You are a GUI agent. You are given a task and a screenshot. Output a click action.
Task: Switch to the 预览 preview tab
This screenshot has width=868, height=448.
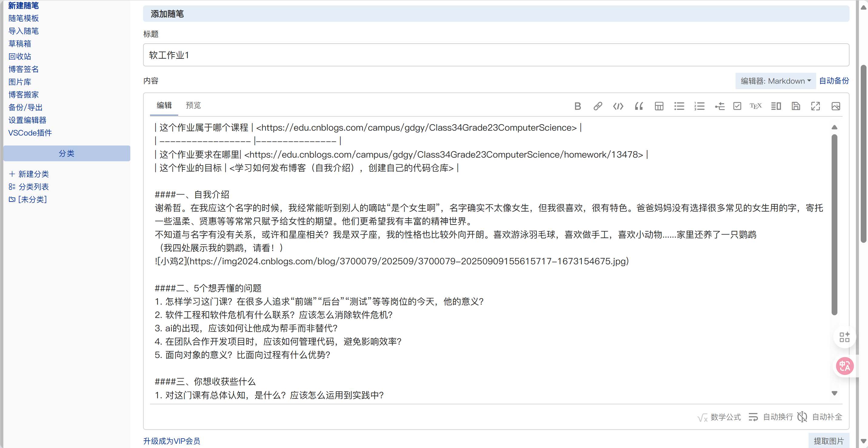[x=193, y=105]
